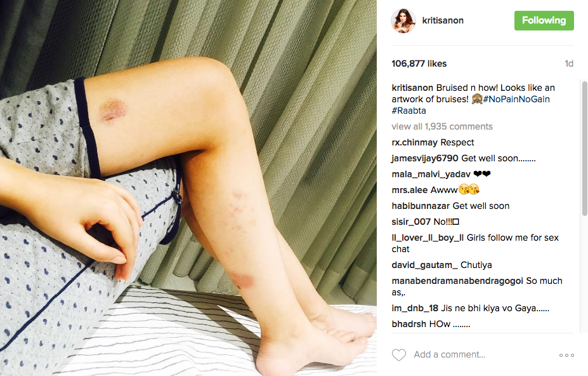588x376 pixels.
Task: Open mrs.alee user profile
Action: pos(410,191)
